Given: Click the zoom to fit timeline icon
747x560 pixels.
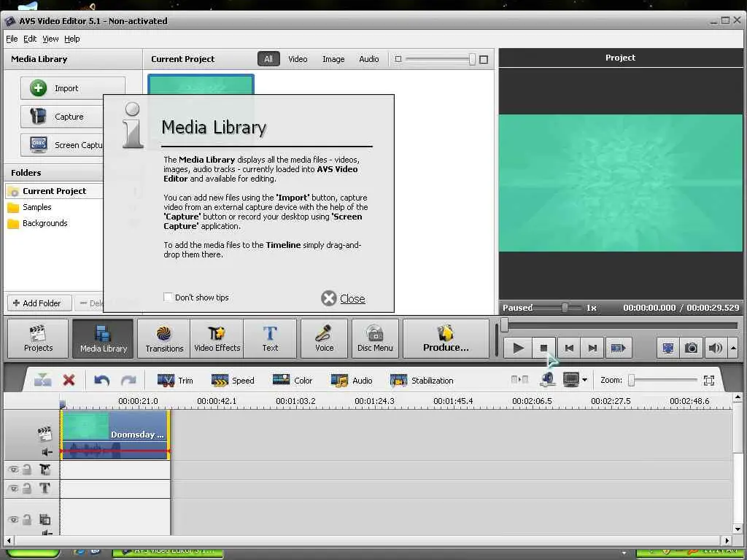Looking at the screenshot, I should (x=709, y=380).
